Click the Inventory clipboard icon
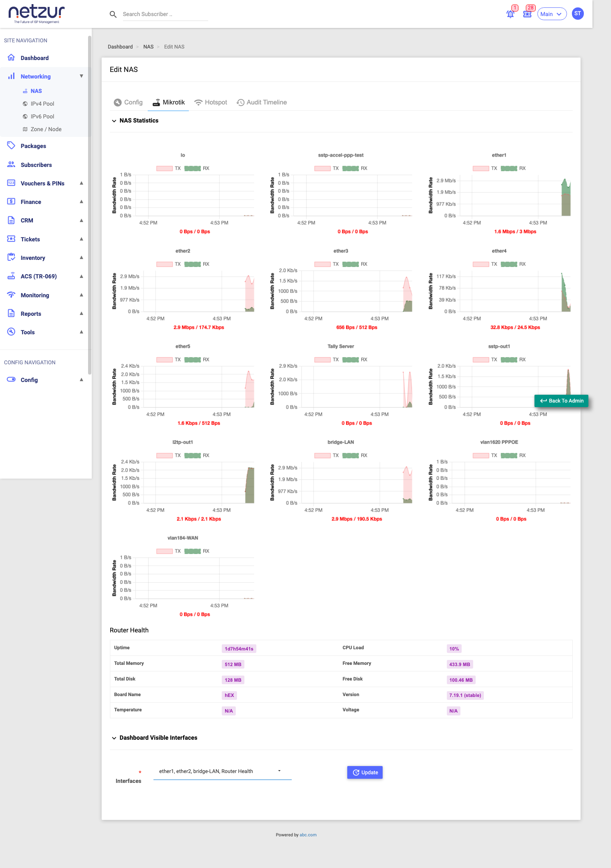The image size is (611, 868). (12, 257)
